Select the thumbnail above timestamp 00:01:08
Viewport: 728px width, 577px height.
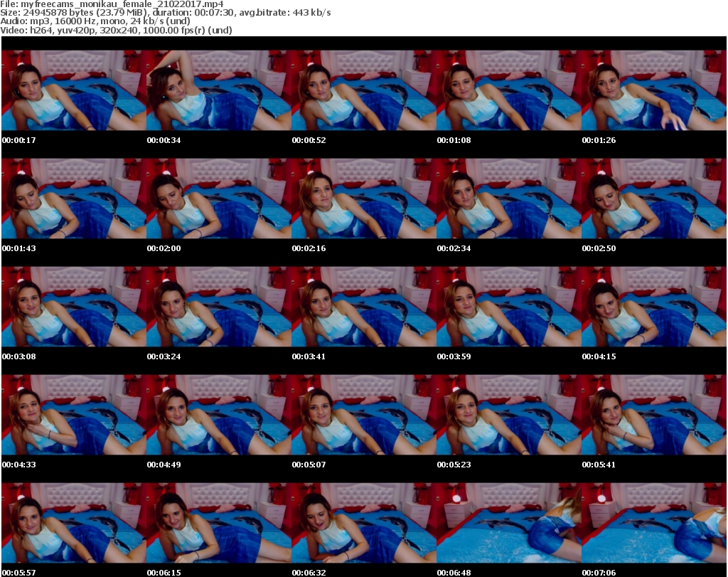pos(509,90)
